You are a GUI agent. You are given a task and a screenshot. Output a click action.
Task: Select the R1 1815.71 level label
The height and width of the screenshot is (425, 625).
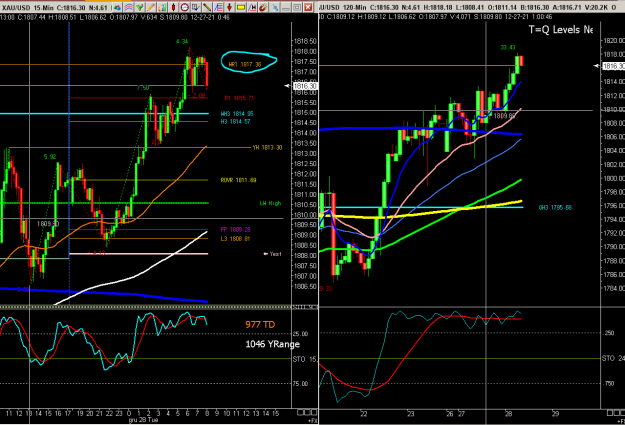(239, 98)
